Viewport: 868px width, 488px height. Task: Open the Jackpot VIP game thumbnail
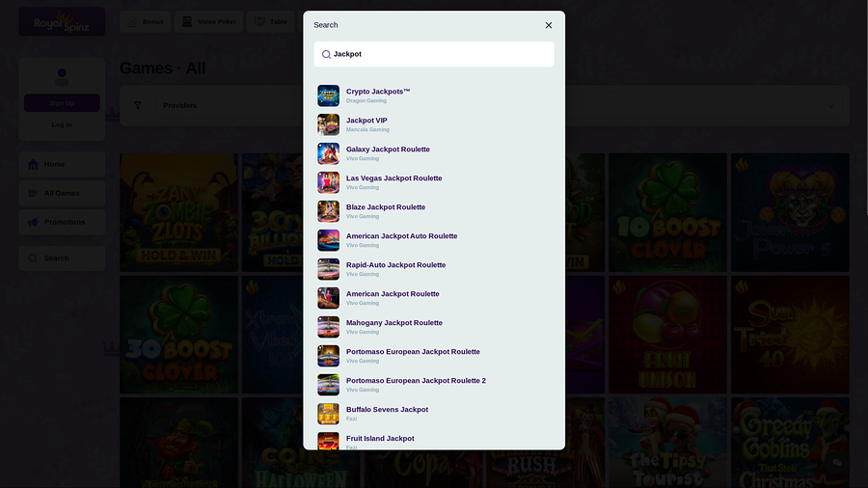tap(328, 124)
